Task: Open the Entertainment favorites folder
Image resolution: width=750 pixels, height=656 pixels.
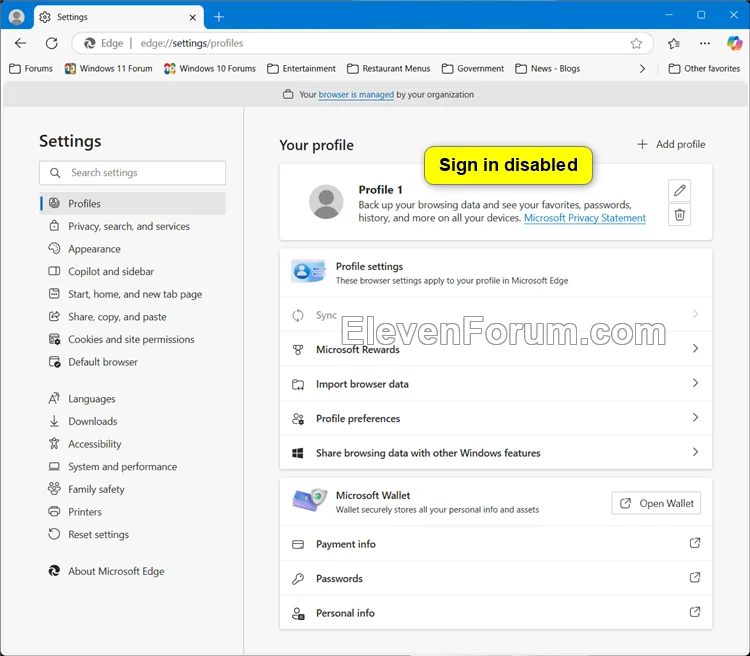Action: [x=301, y=69]
